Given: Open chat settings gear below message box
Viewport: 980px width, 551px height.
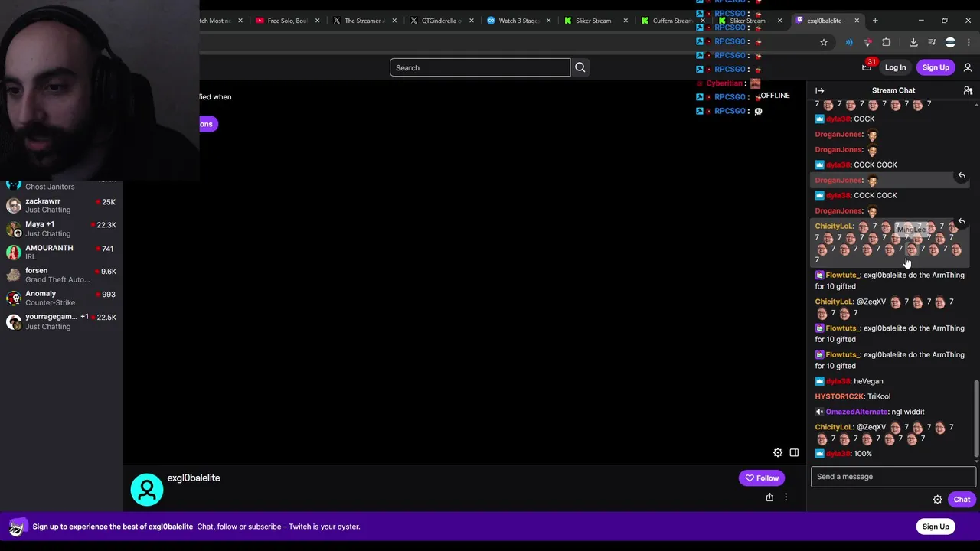Looking at the screenshot, I should coord(937,500).
